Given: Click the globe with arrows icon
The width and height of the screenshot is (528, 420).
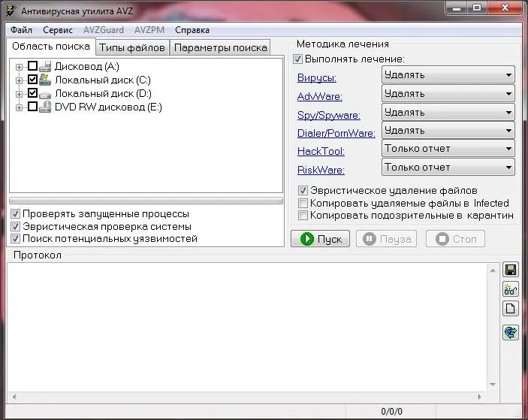Looking at the screenshot, I should tap(511, 331).
